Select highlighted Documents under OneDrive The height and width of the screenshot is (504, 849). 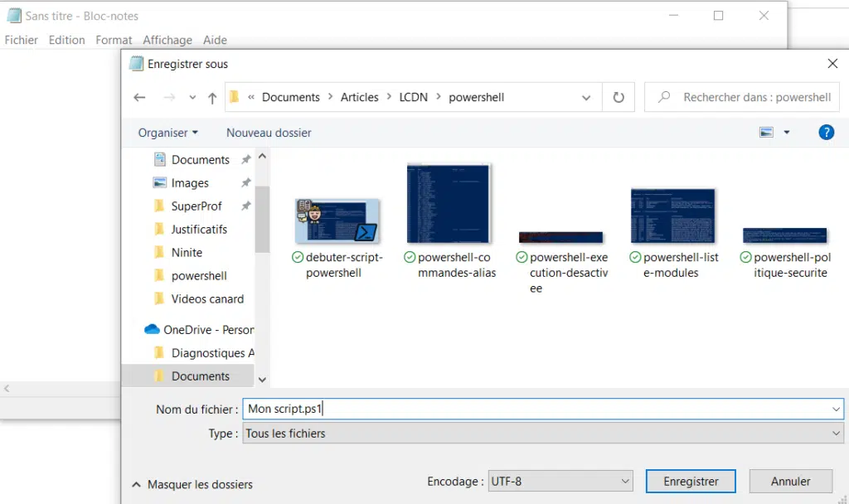pos(187,376)
